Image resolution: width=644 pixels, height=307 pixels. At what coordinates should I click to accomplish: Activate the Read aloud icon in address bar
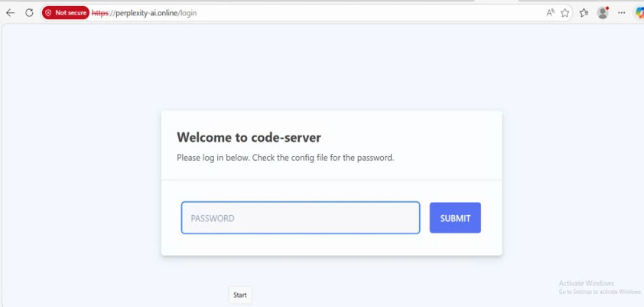pos(551,13)
